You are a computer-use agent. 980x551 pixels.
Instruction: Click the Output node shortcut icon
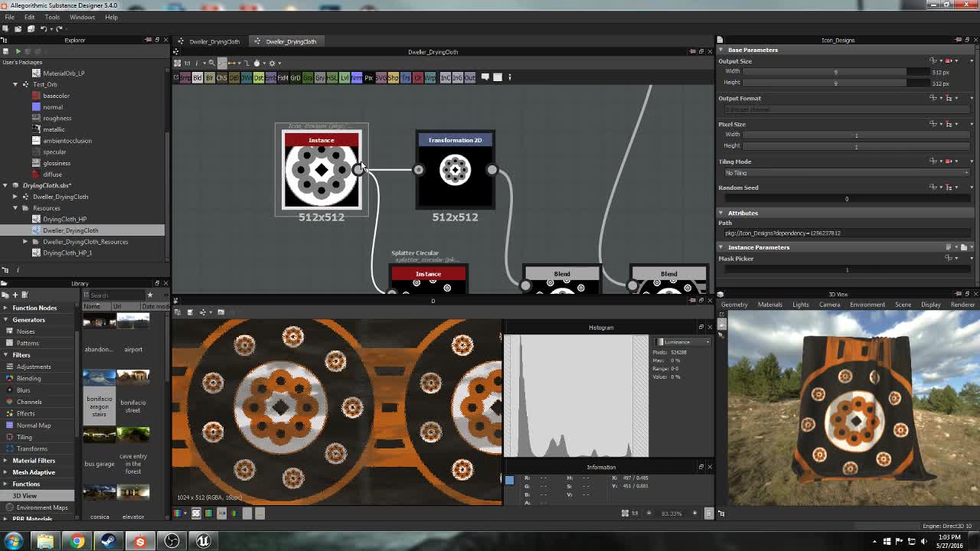point(470,77)
